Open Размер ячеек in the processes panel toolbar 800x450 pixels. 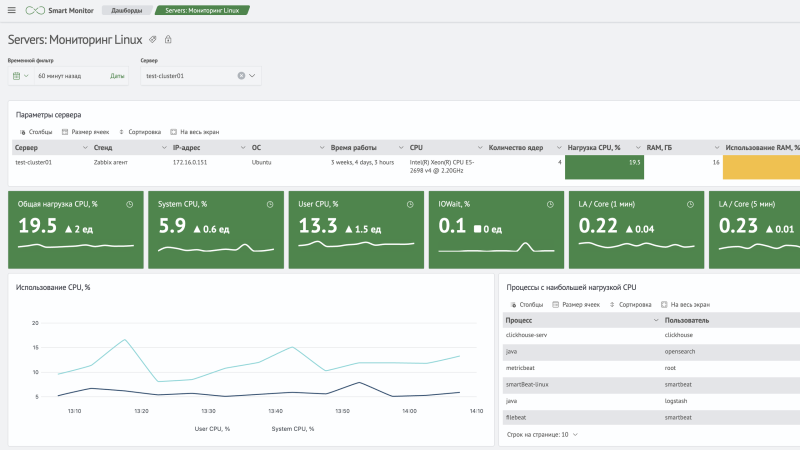[x=576, y=305]
